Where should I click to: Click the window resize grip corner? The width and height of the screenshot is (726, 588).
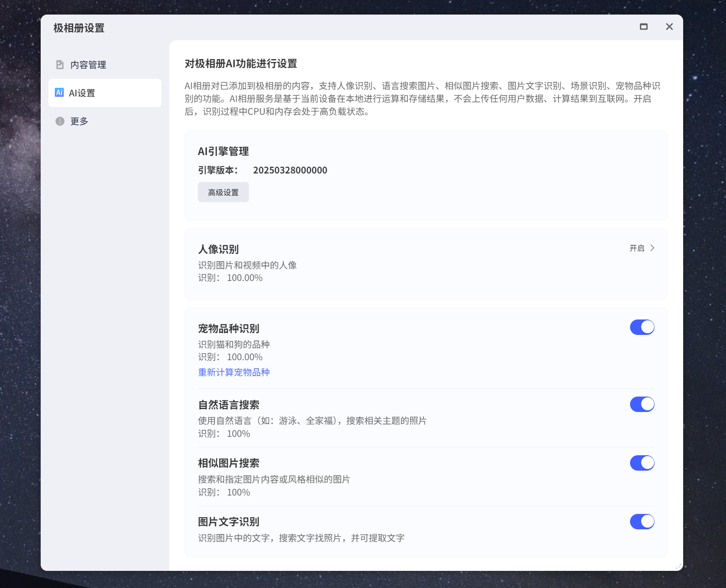678,566
